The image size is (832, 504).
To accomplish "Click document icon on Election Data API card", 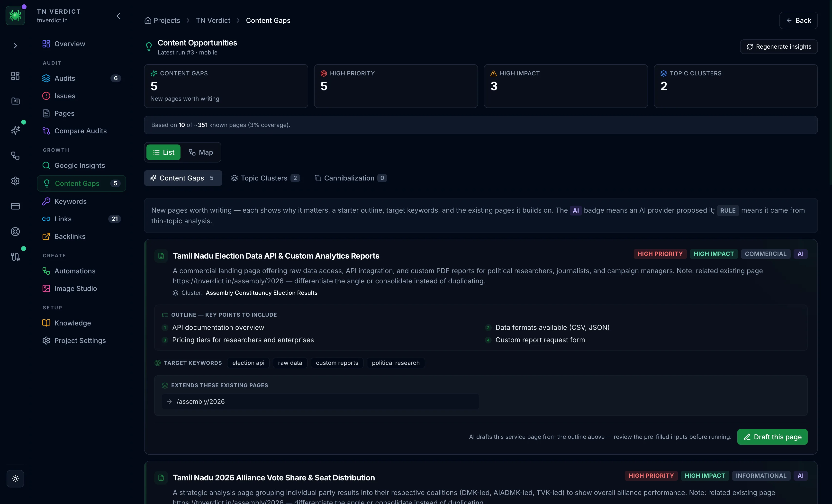I will point(161,256).
